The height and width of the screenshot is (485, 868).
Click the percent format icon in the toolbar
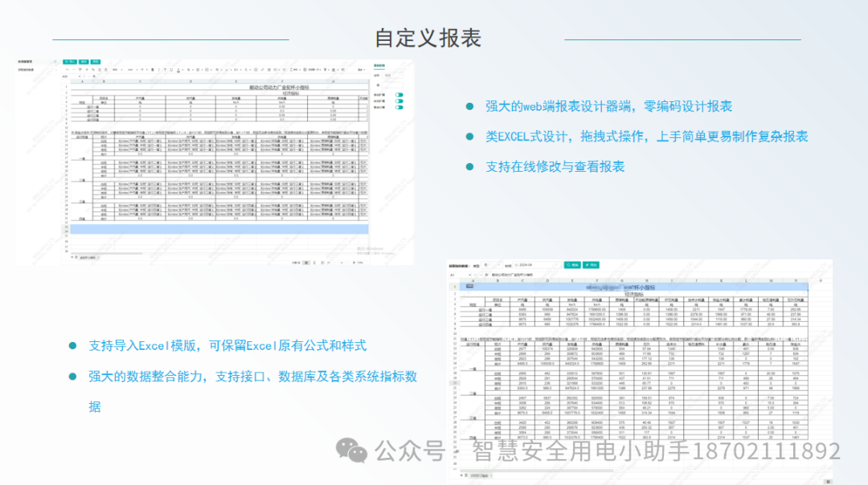[x=93, y=70]
